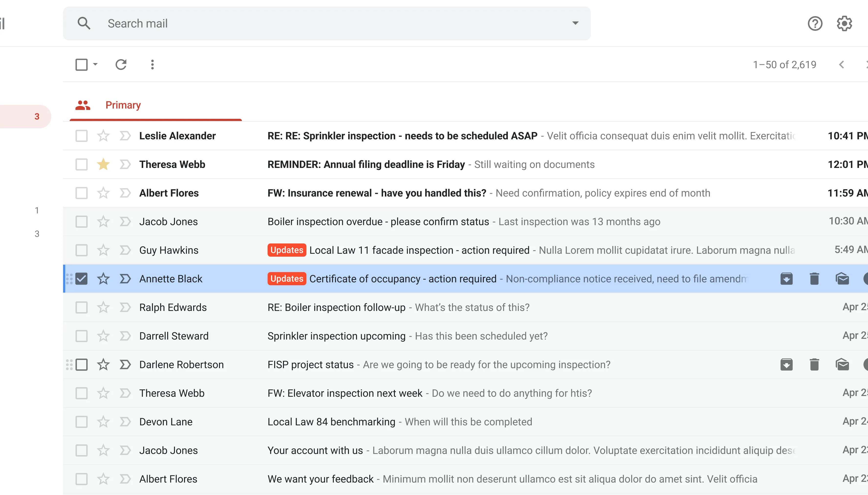Mark Annette Black email as unread
868x495 pixels.
[842, 279]
